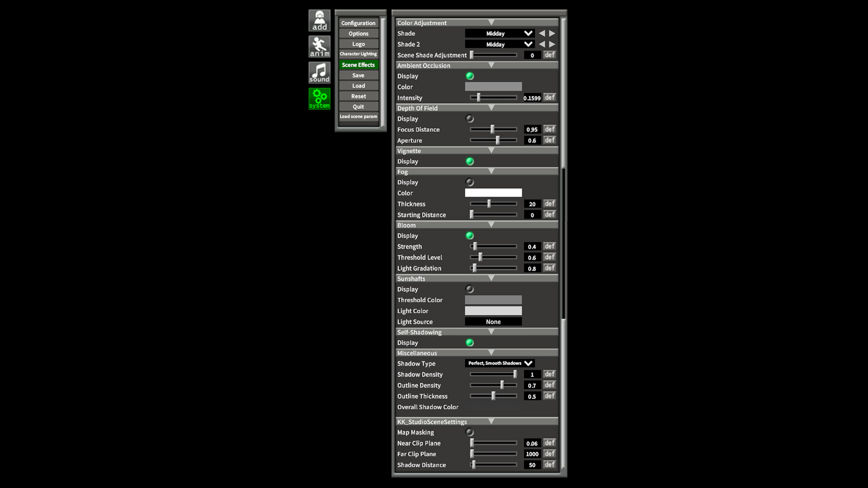Reset Ambient Occlusion Intensity with def button

pos(549,98)
